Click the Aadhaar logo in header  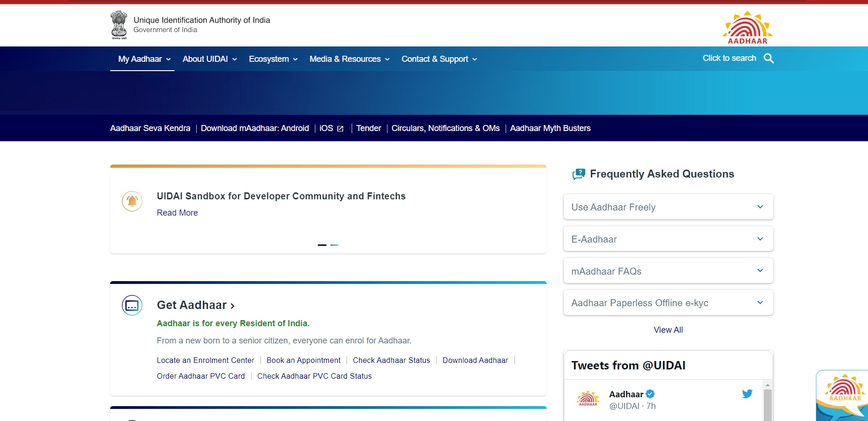coord(748,27)
